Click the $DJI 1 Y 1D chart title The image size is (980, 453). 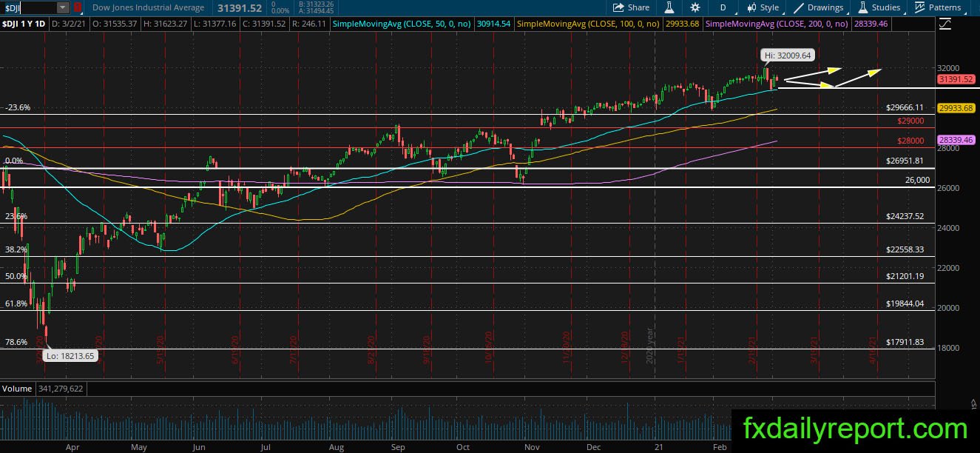[24, 24]
